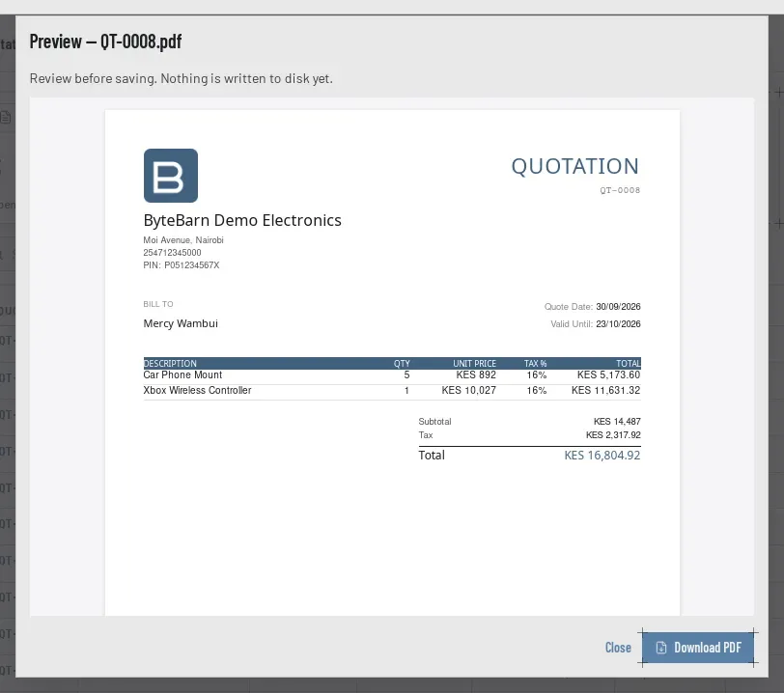Click customer name Mercy Wambui

click(x=181, y=323)
